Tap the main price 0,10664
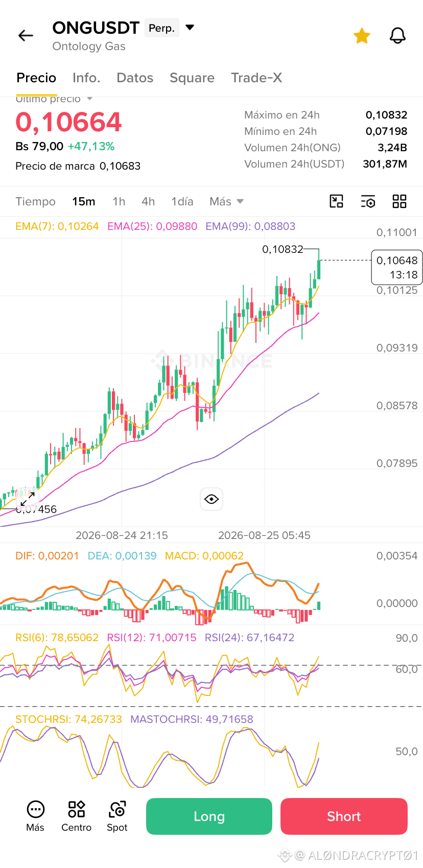The width and height of the screenshot is (423, 868). (68, 123)
